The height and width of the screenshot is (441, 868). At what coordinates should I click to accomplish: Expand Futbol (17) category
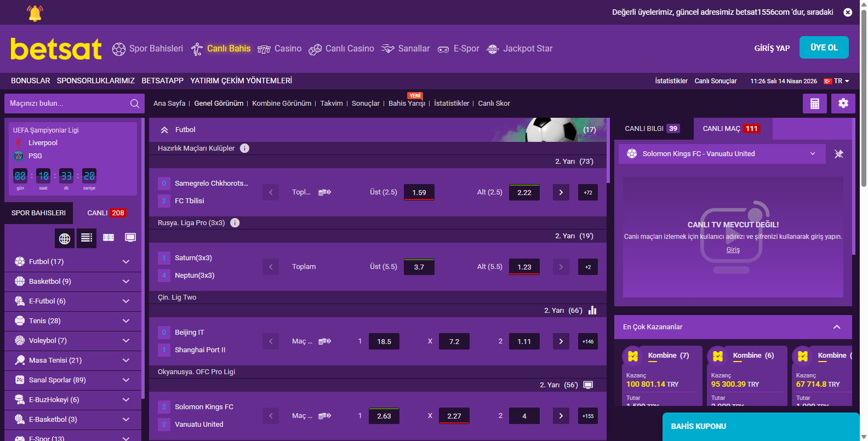pyautogui.click(x=72, y=262)
